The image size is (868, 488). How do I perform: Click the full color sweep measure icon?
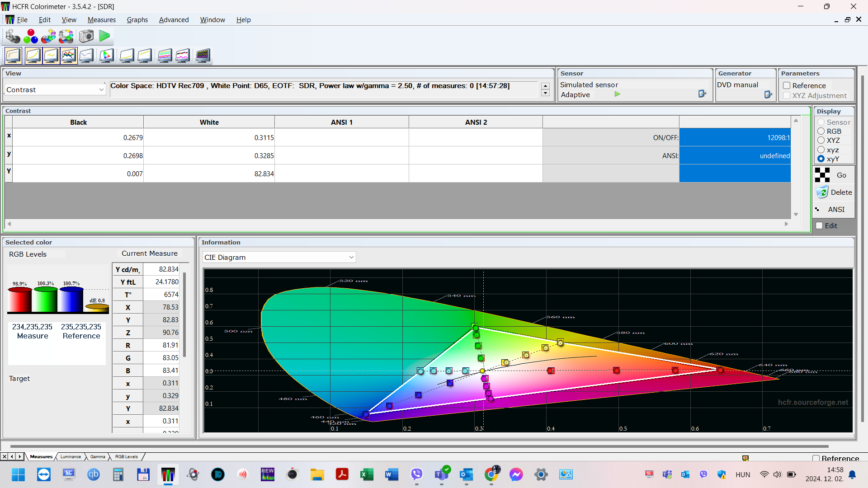coord(66,36)
